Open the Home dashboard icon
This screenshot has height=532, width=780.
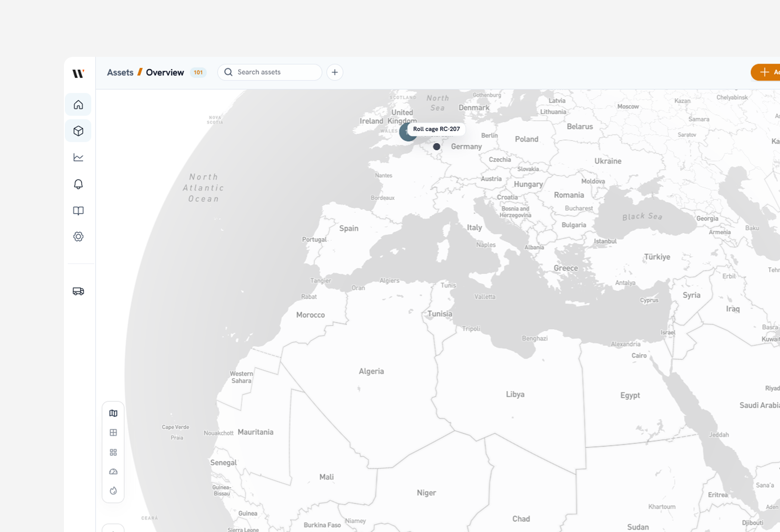click(x=78, y=104)
